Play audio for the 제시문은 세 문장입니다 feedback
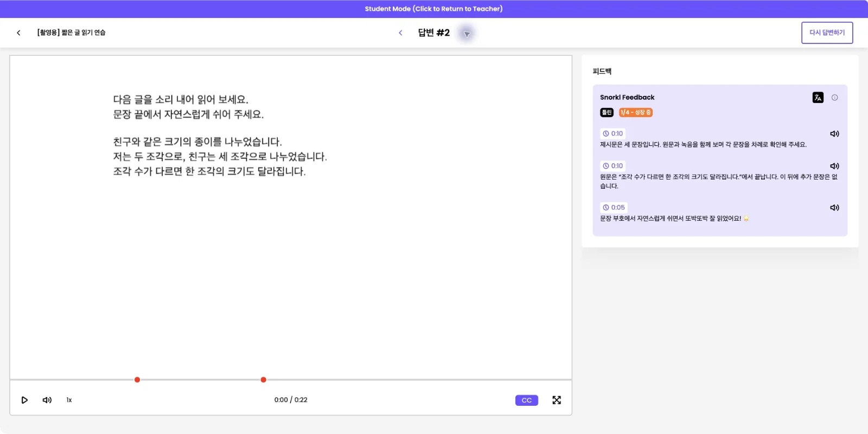Viewport: 868px width, 434px height. (834, 133)
